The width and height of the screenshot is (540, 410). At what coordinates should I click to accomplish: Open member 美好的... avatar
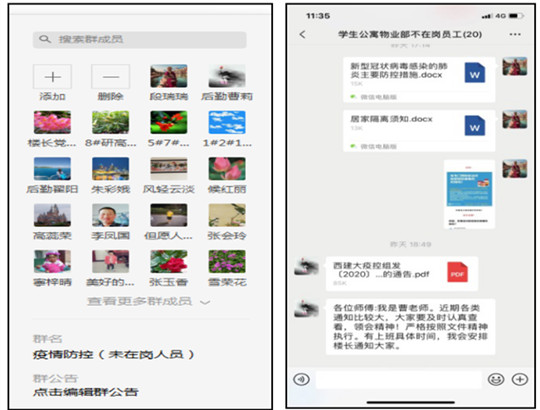pyautogui.click(x=111, y=262)
